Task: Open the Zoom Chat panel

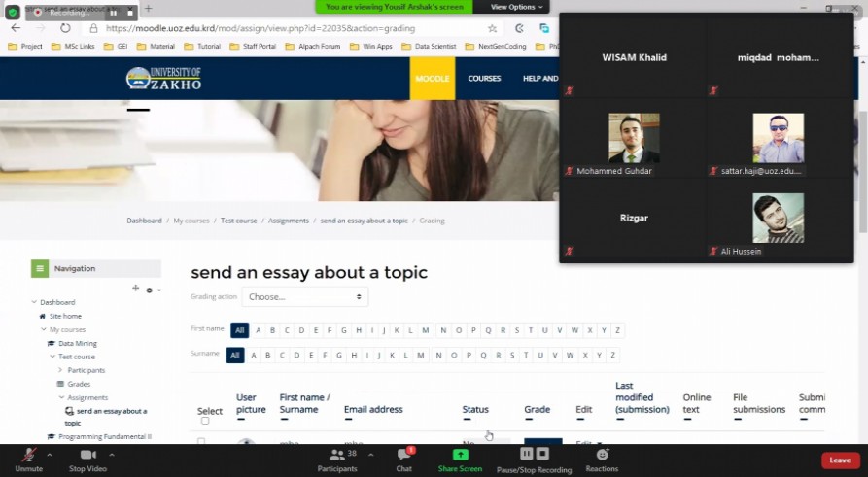Action: 403,455
